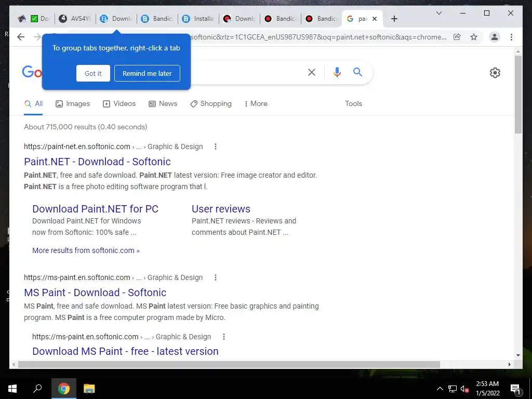
Task: Click the scroll down arrow
Action: pos(518,355)
